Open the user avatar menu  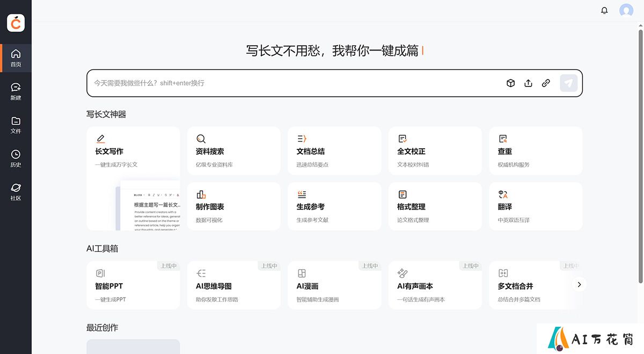click(626, 10)
